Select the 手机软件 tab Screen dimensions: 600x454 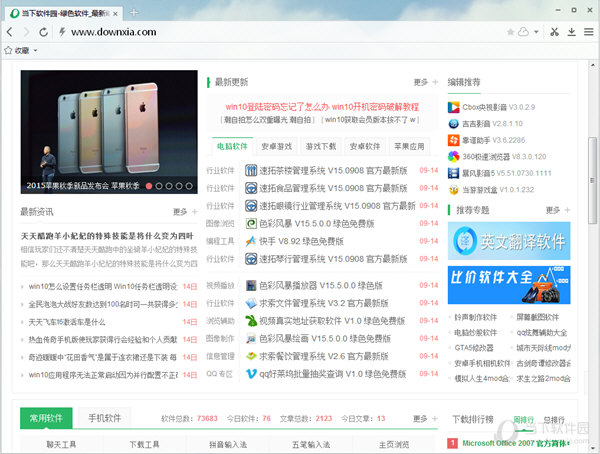tap(104, 418)
